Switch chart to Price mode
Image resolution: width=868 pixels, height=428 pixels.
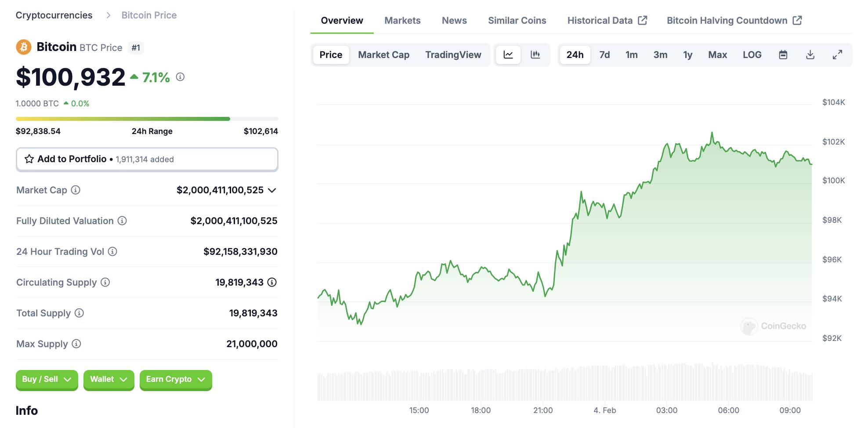(331, 55)
